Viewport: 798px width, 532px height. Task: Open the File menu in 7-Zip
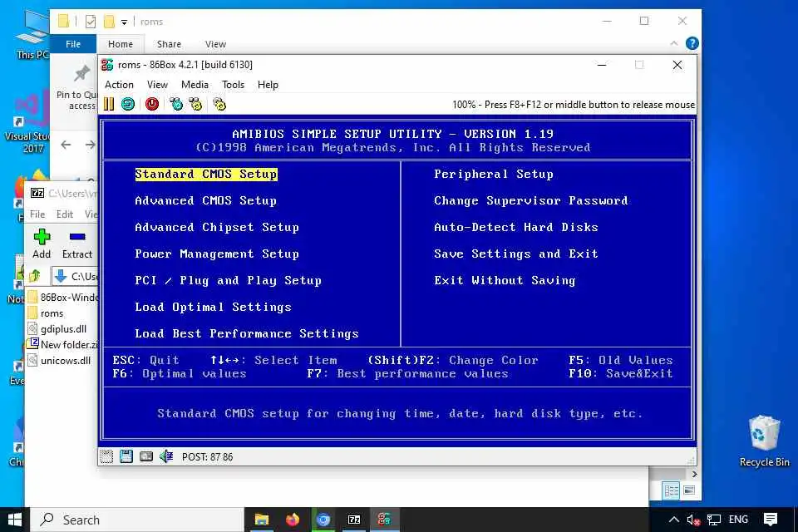tap(37, 214)
